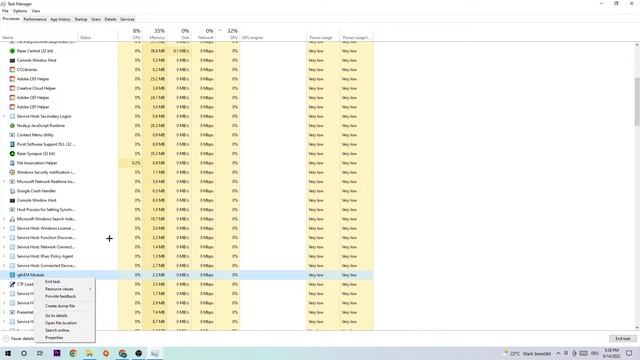This screenshot has height=360, width=640.
Task: Expand Service Host: Secondary Logon
Action: 4,116
